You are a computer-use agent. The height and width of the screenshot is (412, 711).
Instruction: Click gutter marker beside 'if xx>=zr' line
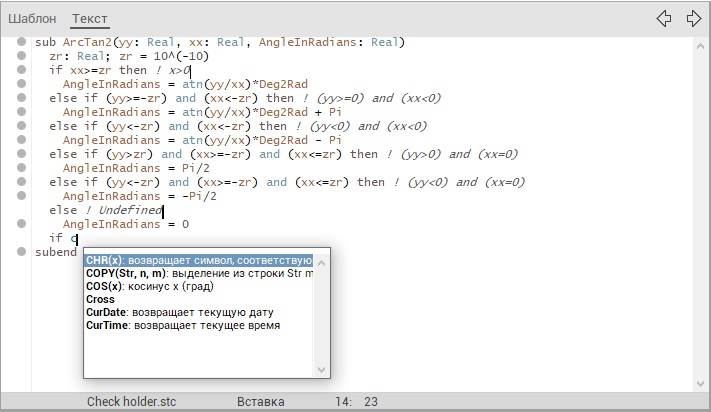[21, 70]
